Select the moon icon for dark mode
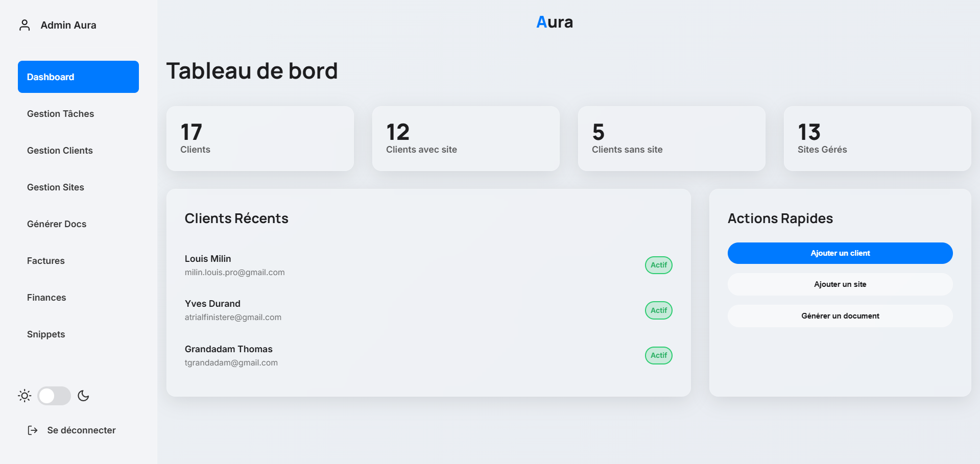The image size is (980, 464). click(x=83, y=396)
